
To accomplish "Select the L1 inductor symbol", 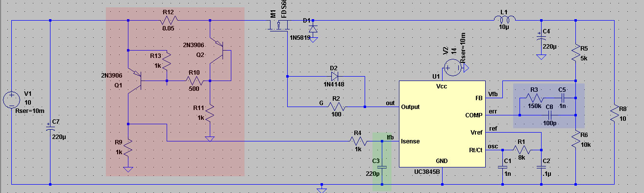I will click(x=504, y=20).
